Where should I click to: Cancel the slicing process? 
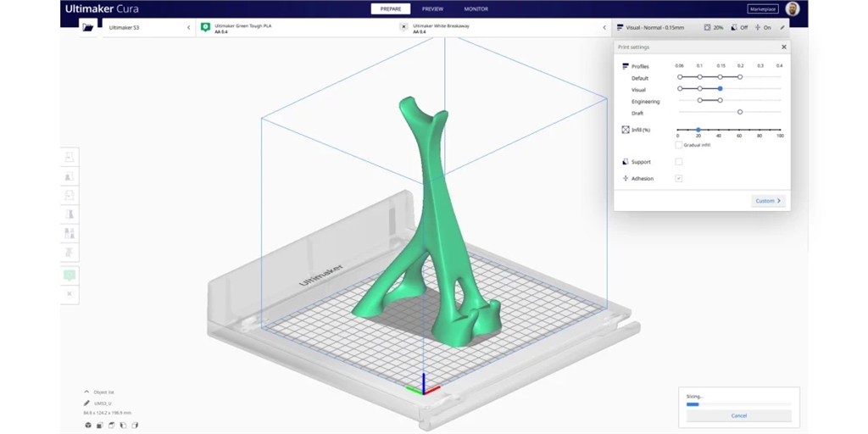(738, 415)
